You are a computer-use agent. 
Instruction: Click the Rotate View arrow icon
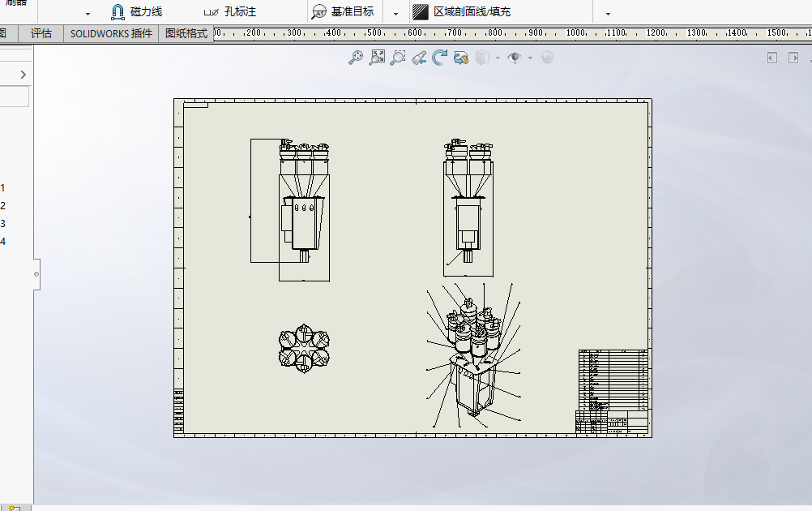tap(440, 58)
